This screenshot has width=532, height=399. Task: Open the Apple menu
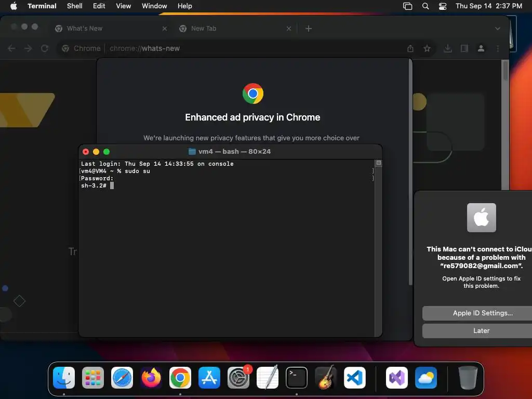click(x=14, y=6)
